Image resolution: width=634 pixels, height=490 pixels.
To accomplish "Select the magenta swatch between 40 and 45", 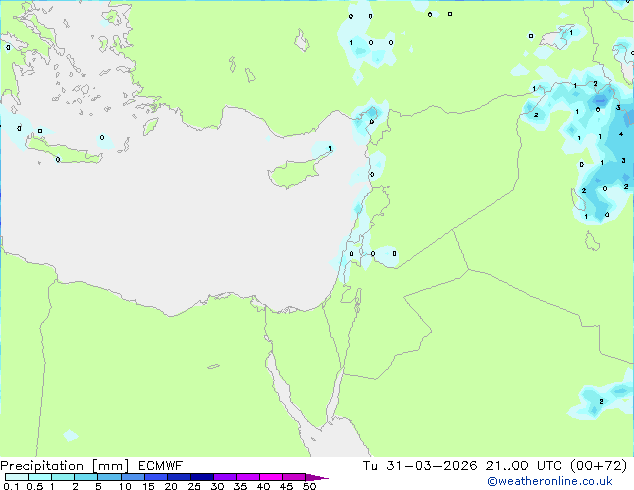I will 271,477.
